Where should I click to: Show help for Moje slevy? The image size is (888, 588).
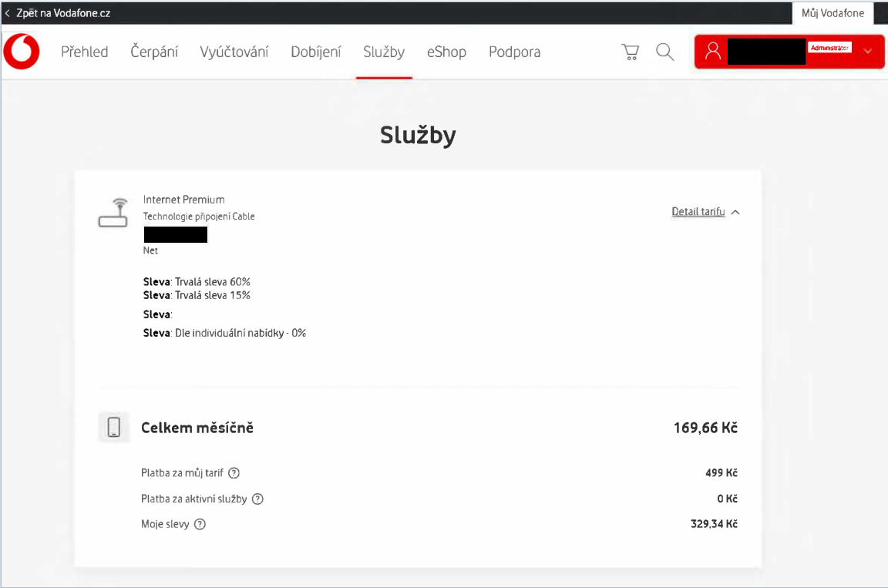200,524
